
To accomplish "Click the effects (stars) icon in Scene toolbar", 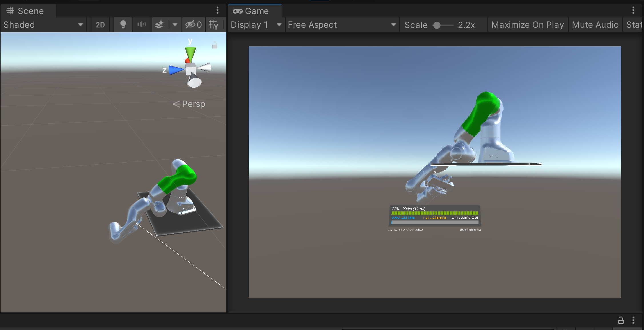I will [x=160, y=25].
